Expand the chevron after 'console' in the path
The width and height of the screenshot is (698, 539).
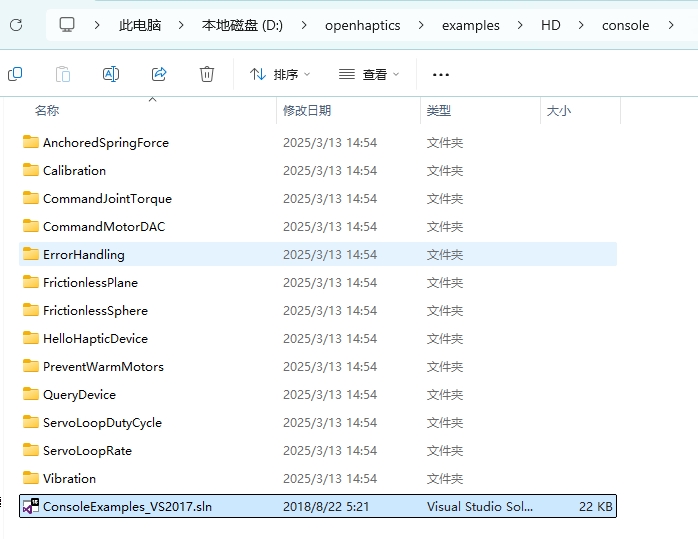671,25
